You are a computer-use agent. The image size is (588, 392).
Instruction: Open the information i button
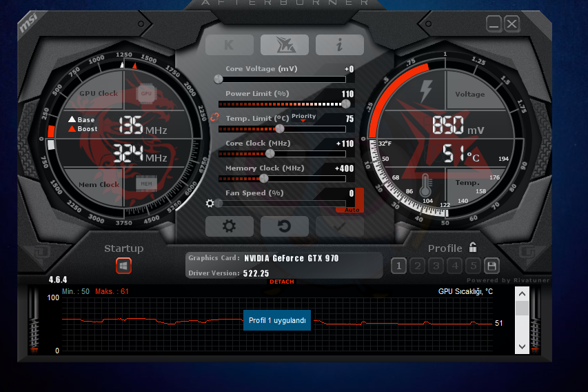coord(340,45)
